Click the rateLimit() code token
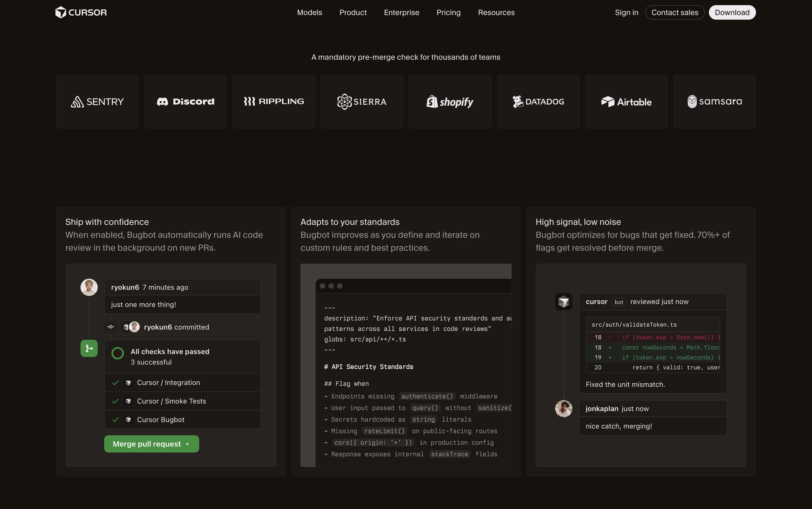The width and height of the screenshot is (812, 509). [x=384, y=431]
